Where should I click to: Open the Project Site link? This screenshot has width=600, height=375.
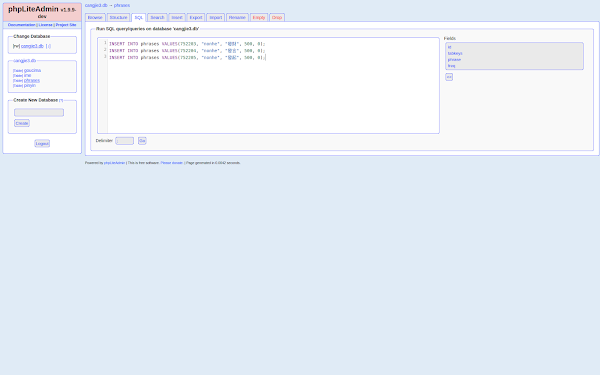click(66, 25)
